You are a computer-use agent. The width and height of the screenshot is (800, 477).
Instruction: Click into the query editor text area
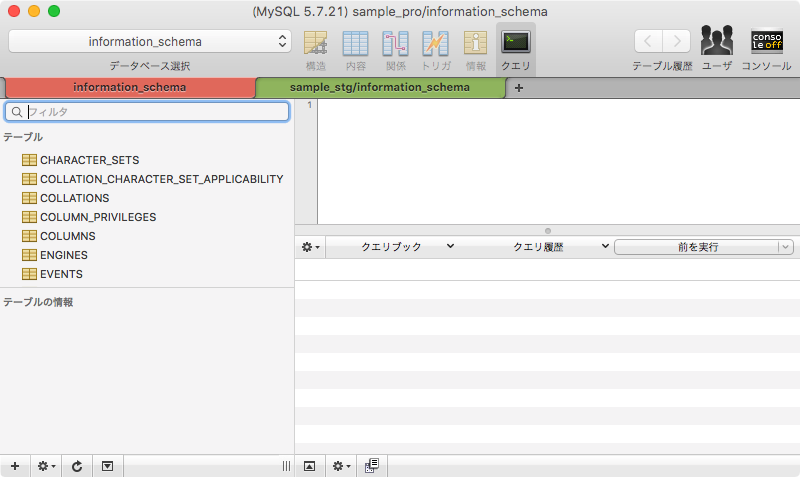click(559, 161)
